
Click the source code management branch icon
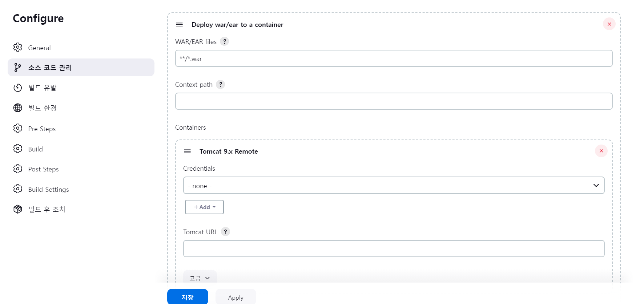(x=17, y=67)
